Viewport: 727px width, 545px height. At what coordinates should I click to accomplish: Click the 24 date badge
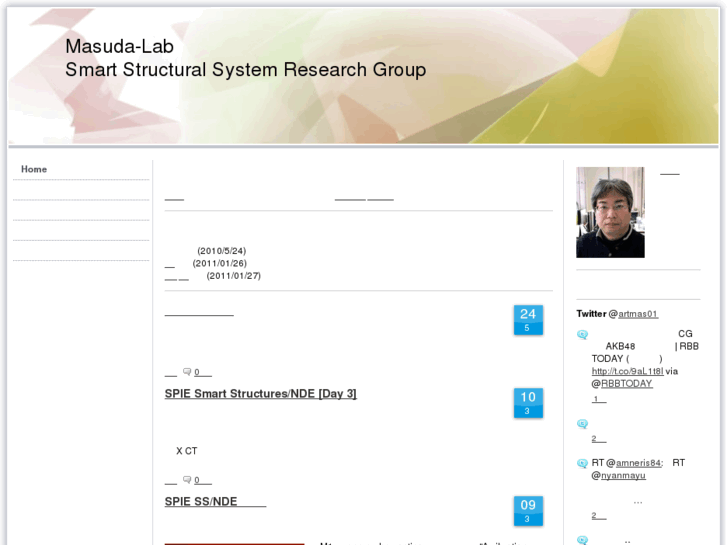(528, 320)
